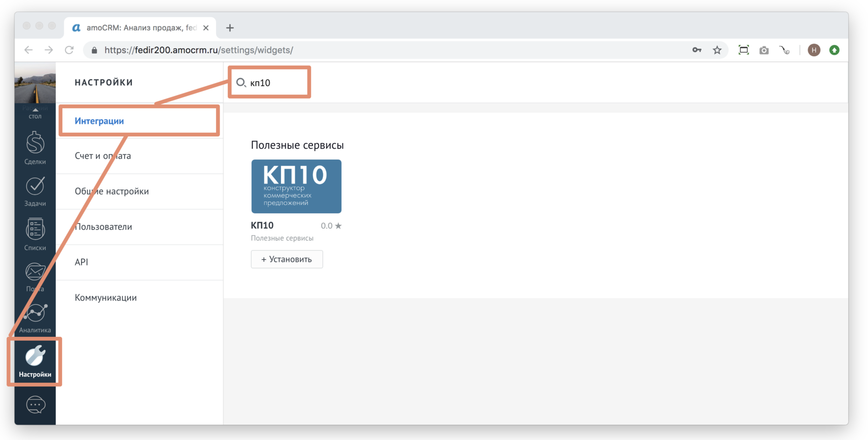Image resolution: width=868 pixels, height=440 pixels.
Task: Click the account avatar road photo
Action: (x=35, y=84)
